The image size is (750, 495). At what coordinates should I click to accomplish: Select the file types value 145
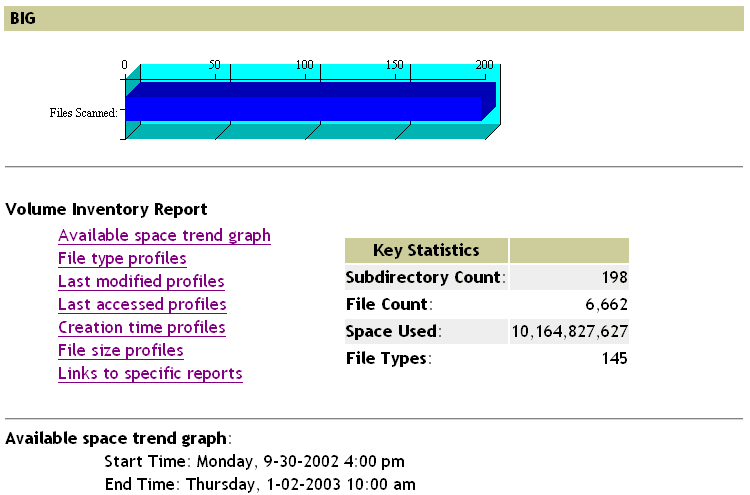pyautogui.click(x=615, y=359)
